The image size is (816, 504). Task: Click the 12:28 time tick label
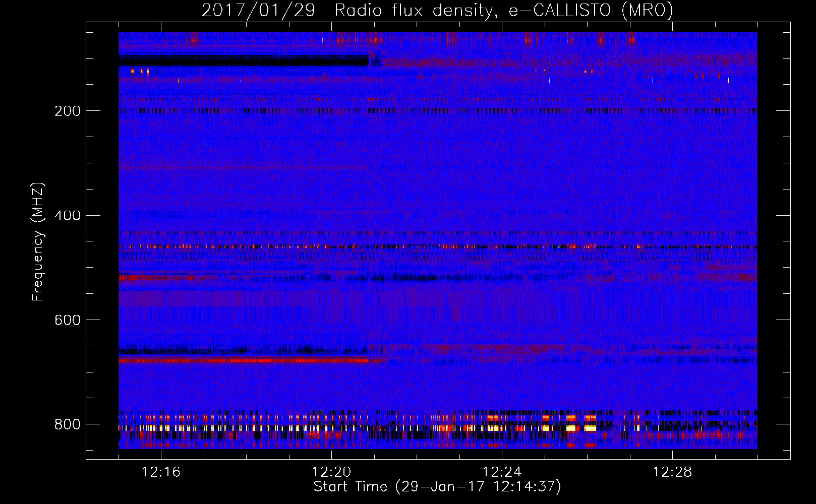coord(672,472)
